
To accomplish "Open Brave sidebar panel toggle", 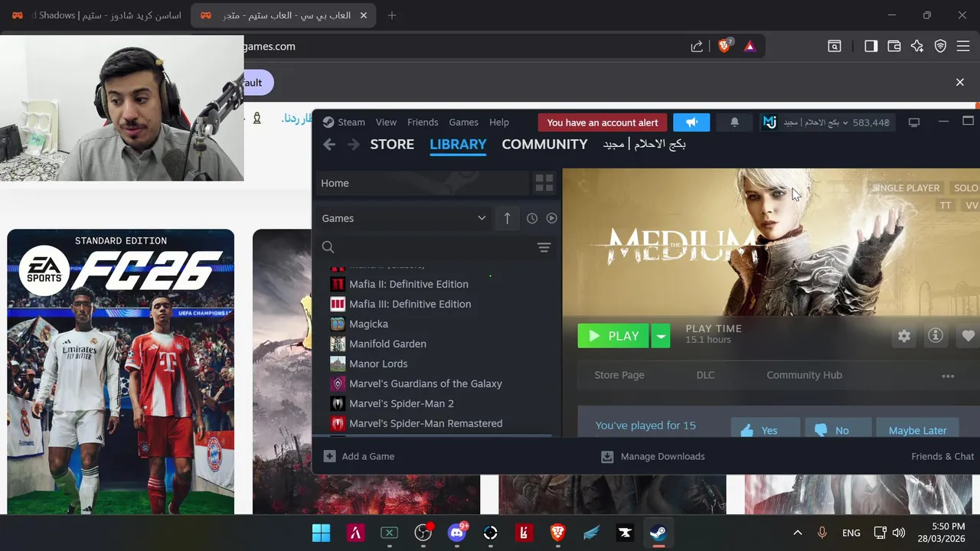I will (871, 46).
